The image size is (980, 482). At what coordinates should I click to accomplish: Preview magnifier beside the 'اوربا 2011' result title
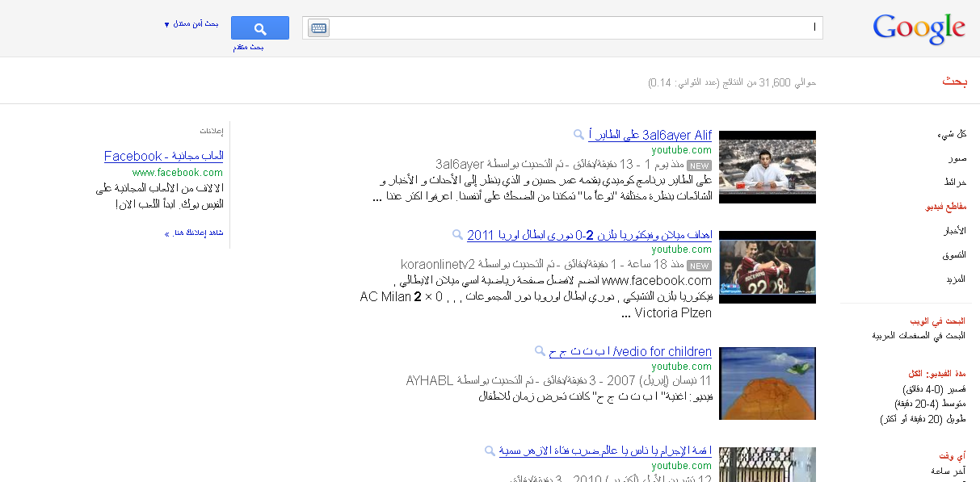click(x=457, y=234)
